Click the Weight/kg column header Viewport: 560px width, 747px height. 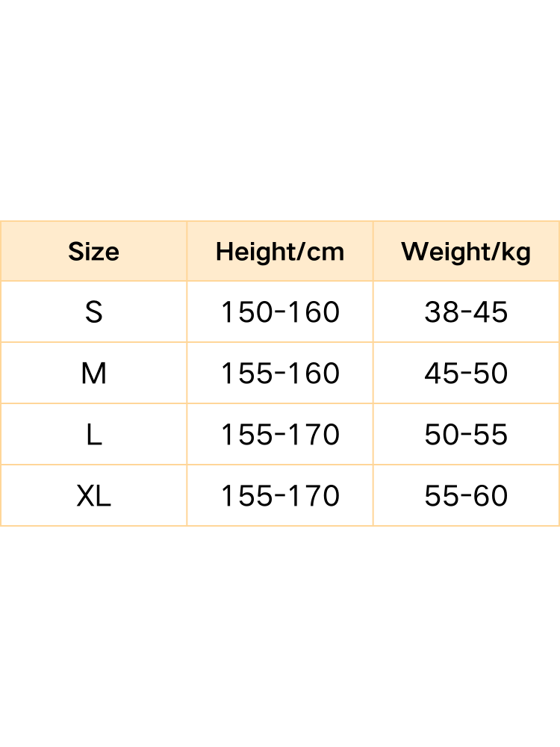pos(466,252)
